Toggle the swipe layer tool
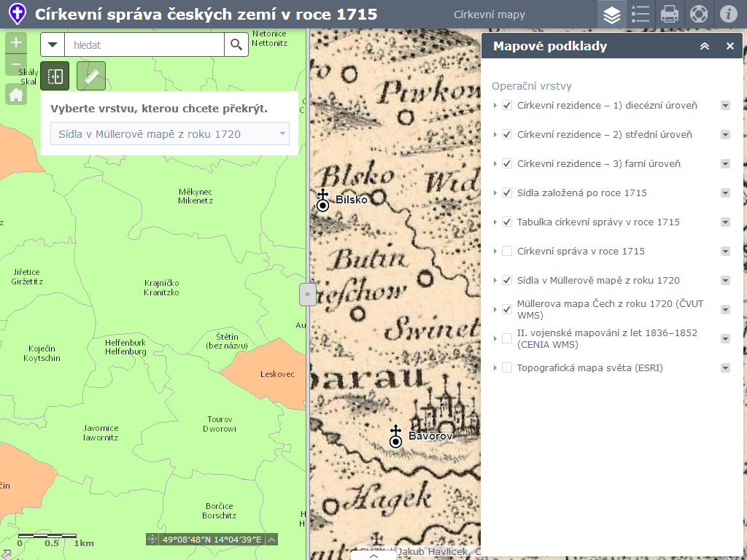747x560 pixels. [x=55, y=76]
